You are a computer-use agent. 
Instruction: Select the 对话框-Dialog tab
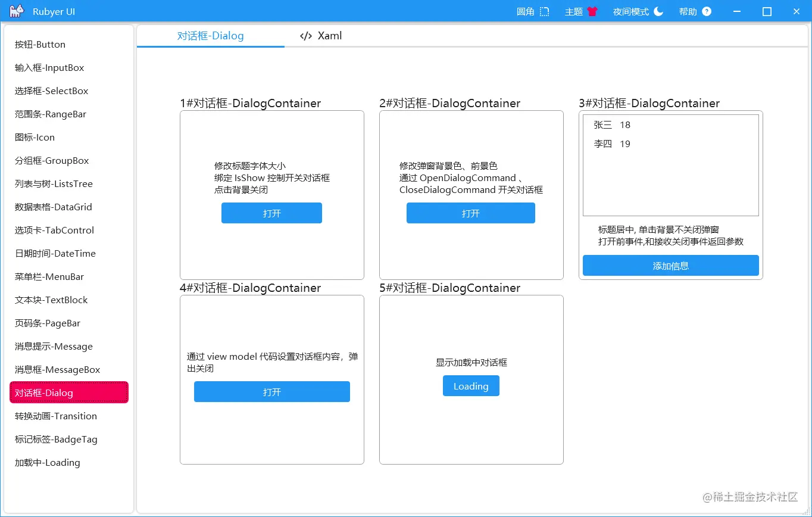point(211,36)
